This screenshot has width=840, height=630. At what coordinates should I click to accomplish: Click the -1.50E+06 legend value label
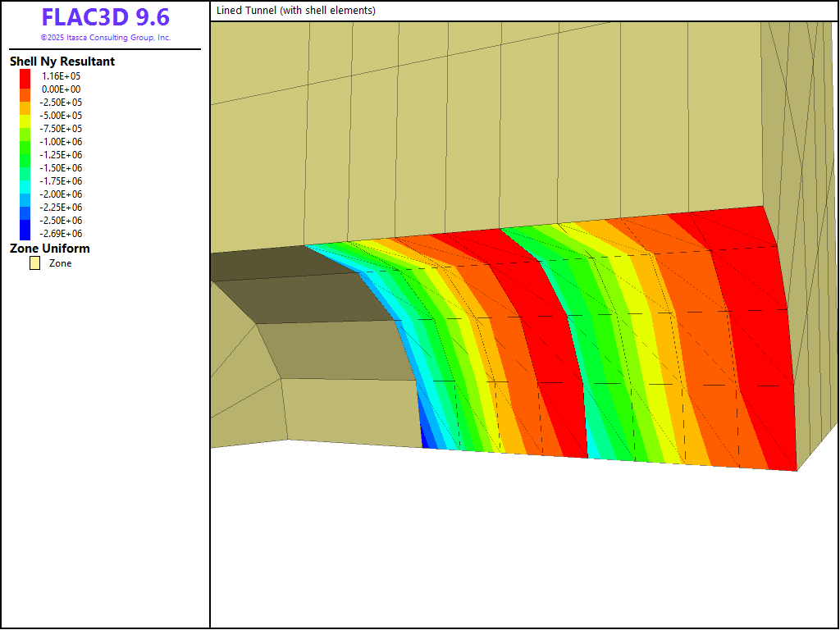[62, 168]
